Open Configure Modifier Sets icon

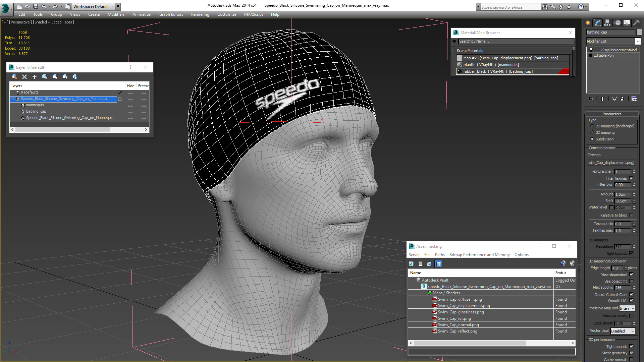(634, 99)
